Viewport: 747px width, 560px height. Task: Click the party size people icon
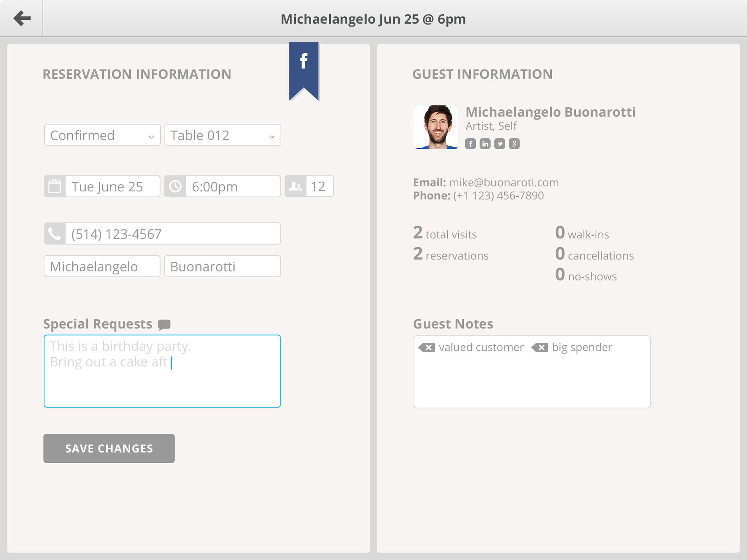pos(296,186)
